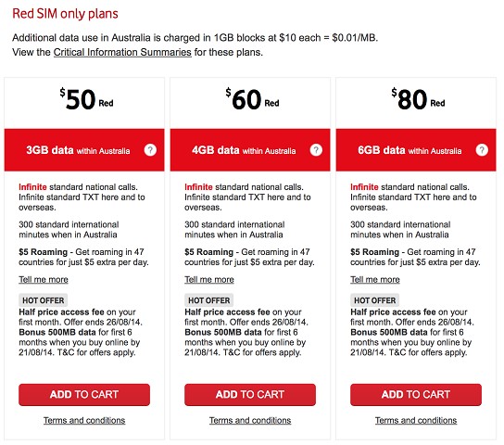Image resolution: width=504 pixels, height=445 pixels.
Task: View Terms and conditions for $80 plan
Action: pos(416,420)
